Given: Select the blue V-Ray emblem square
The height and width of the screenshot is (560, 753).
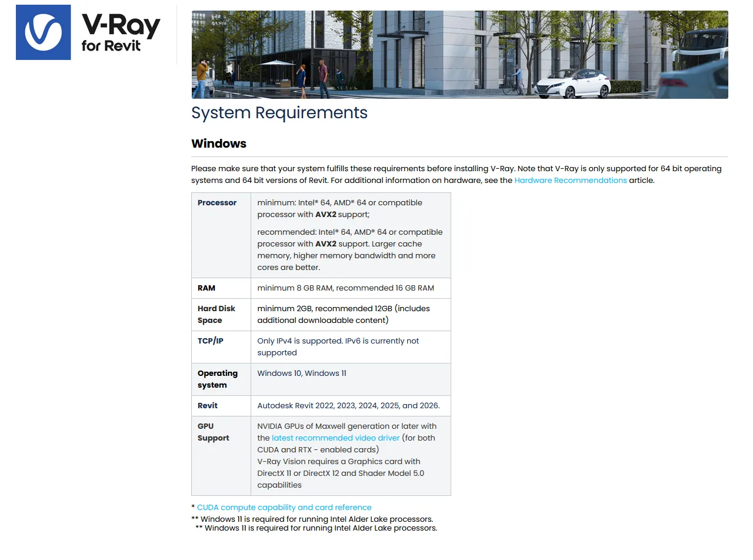Looking at the screenshot, I should point(43,32).
